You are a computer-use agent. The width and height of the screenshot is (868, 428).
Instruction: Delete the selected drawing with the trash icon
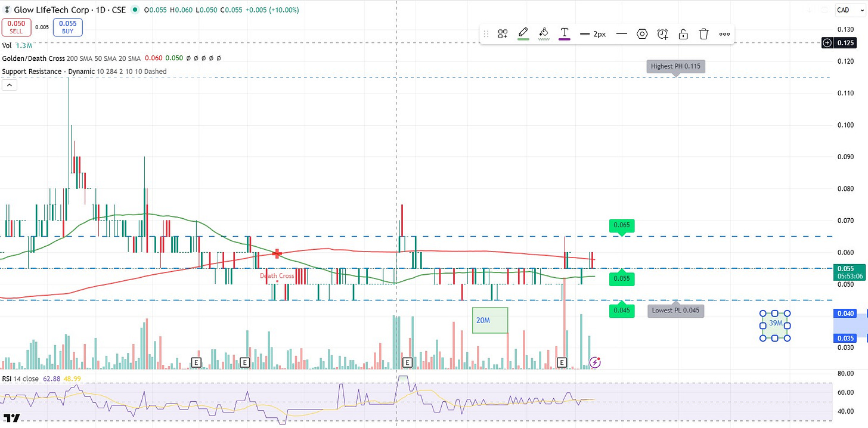pyautogui.click(x=703, y=34)
